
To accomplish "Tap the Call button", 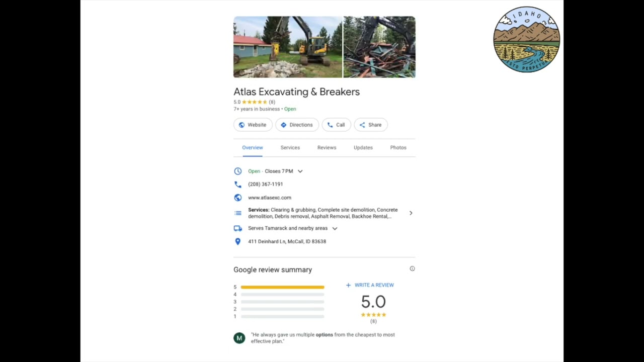I will (x=336, y=125).
